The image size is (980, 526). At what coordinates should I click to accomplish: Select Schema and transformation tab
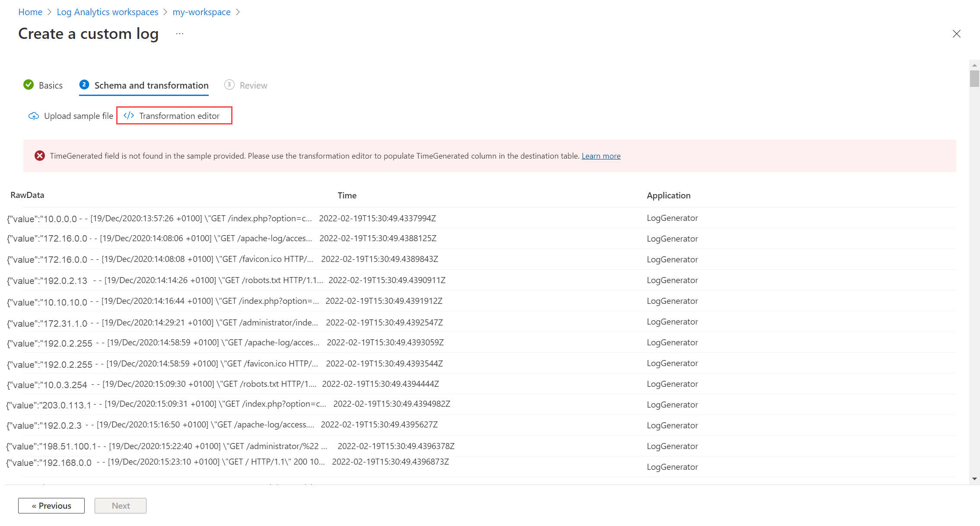click(151, 86)
